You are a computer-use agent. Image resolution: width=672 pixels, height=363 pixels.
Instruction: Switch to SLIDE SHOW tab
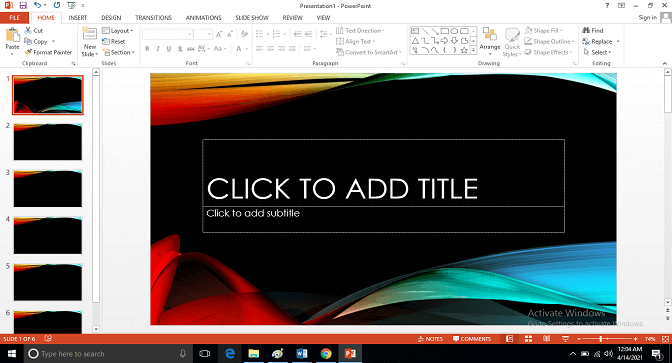(252, 18)
